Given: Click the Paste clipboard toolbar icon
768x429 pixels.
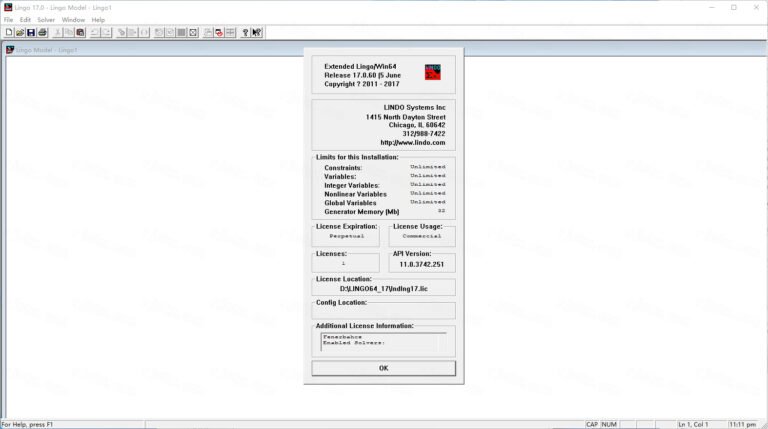Looking at the screenshot, I should [x=80, y=32].
